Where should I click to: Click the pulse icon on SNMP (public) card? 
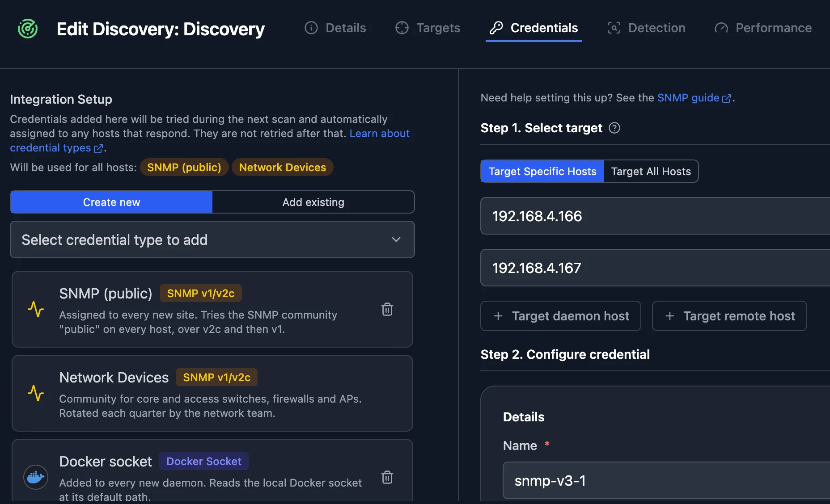click(x=36, y=309)
